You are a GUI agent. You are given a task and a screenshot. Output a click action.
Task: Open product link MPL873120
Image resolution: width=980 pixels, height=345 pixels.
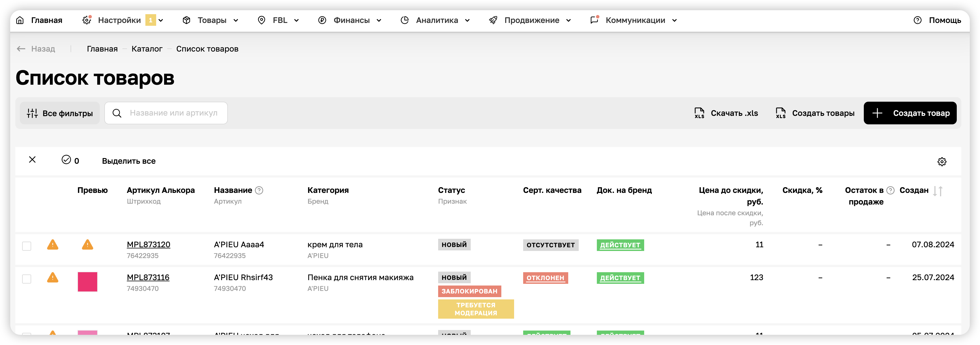pyautogui.click(x=149, y=244)
